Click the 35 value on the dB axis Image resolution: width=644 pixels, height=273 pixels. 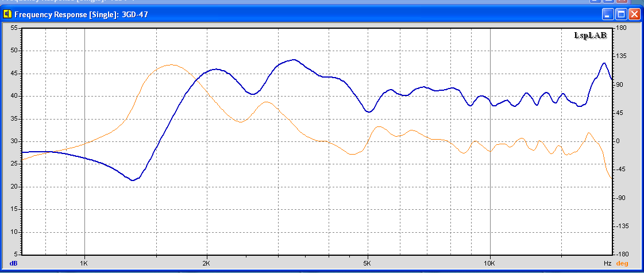point(14,119)
